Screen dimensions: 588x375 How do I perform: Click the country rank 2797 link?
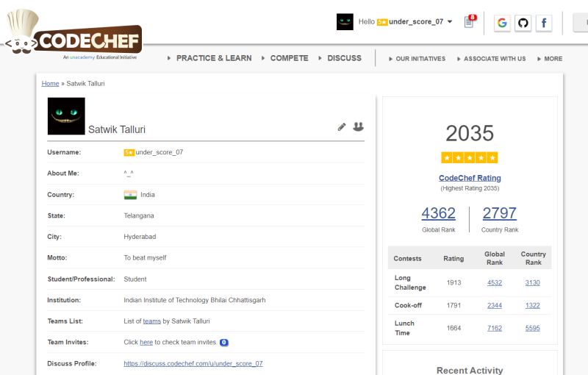[x=500, y=213]
